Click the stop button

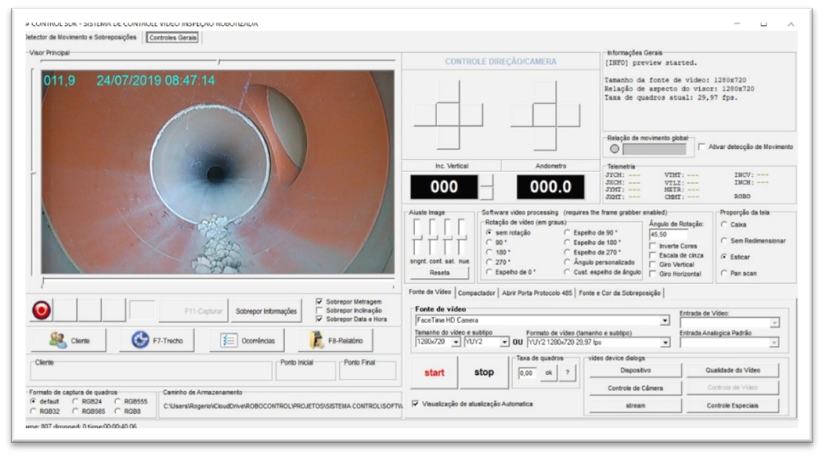pos(484,372)
